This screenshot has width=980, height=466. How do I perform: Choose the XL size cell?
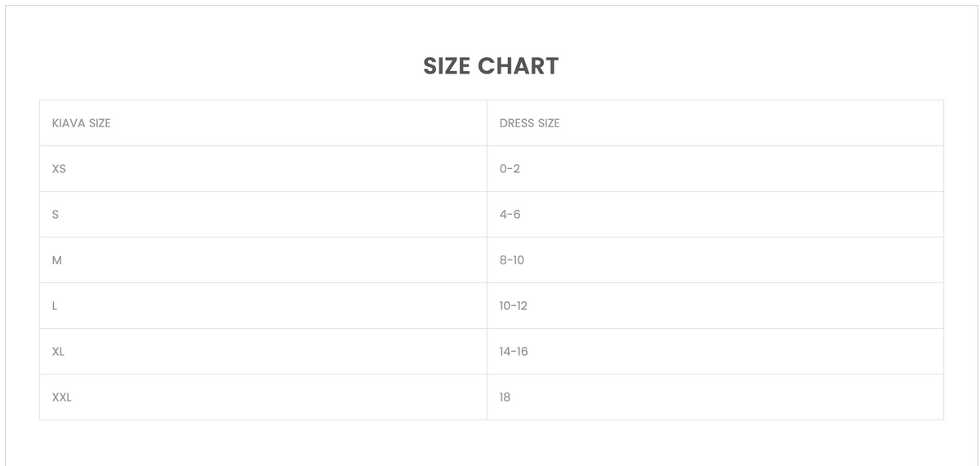coord(58,352)
